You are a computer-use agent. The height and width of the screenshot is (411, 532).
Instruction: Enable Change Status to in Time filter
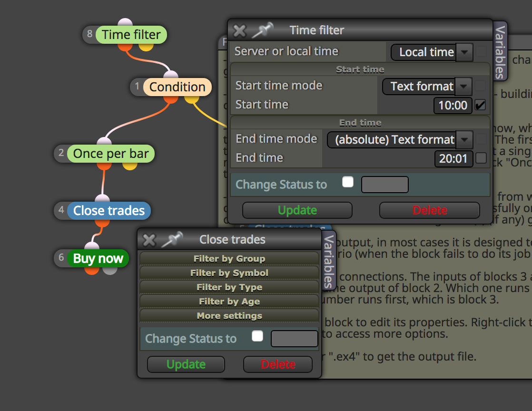tap(348, 182)
